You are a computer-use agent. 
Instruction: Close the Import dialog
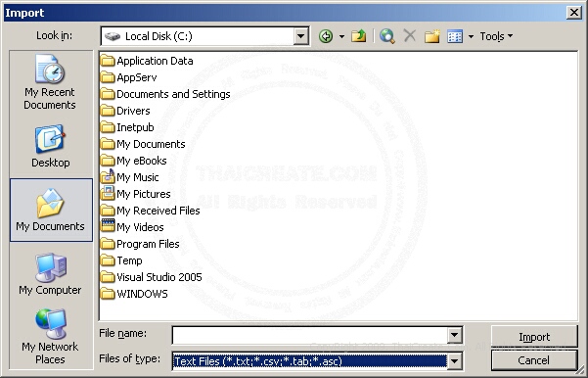pyautogui.click(x=573, y=13)
